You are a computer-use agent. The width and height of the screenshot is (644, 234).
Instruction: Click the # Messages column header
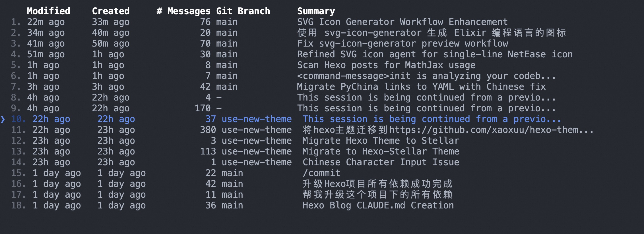pos(183,11)
